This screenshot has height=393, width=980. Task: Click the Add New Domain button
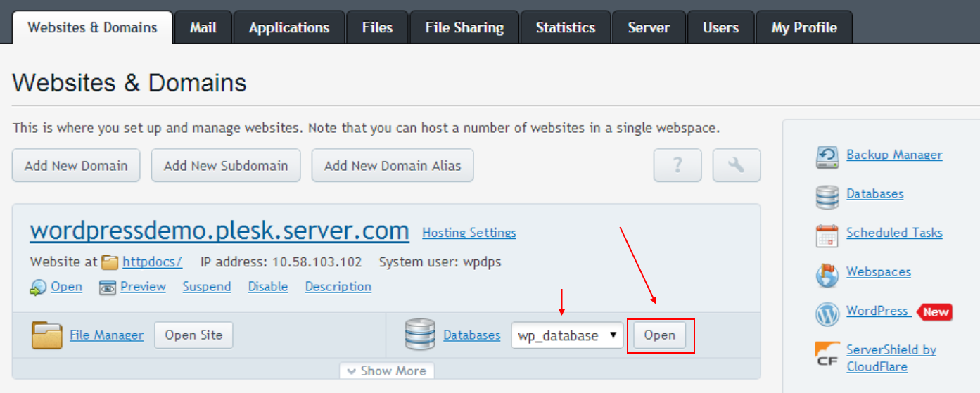point(76,166)
